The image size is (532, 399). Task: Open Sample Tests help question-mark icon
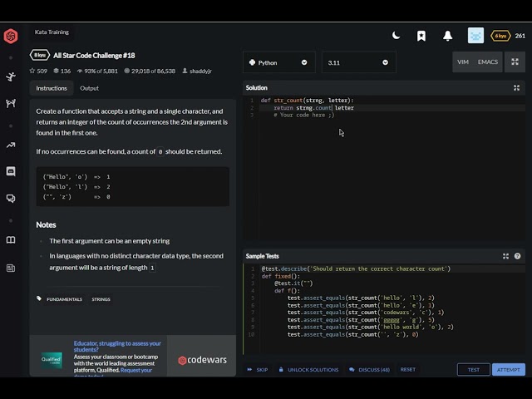tap(517, 256)
